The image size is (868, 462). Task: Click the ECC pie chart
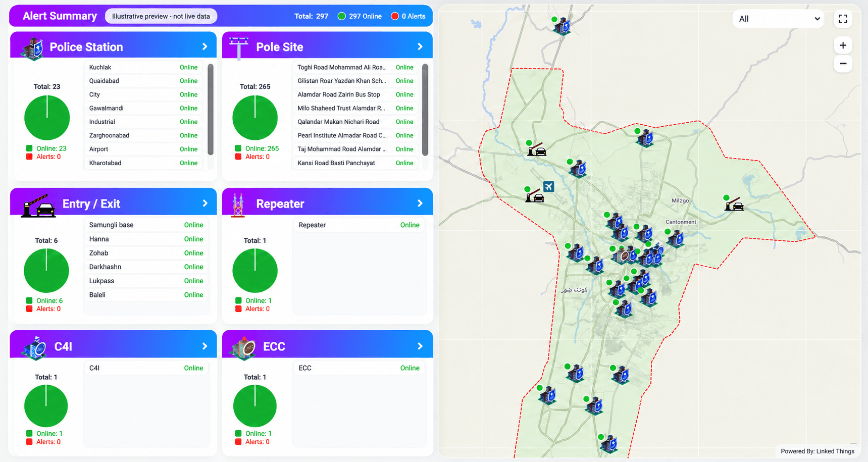pos(255,406)
